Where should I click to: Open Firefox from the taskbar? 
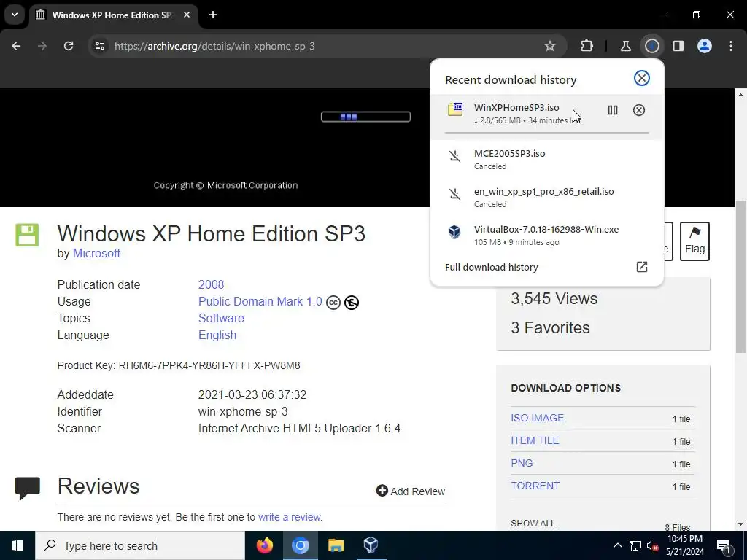pos(264,545)
